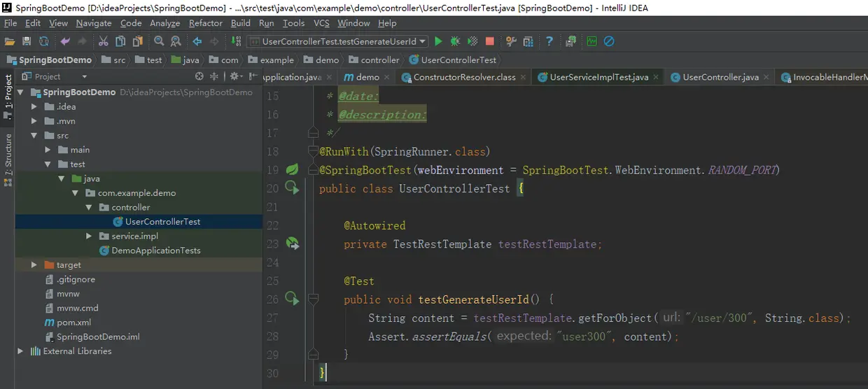868x389 pixels.
Task: Open the File menu
Action: tap(10, 23)
